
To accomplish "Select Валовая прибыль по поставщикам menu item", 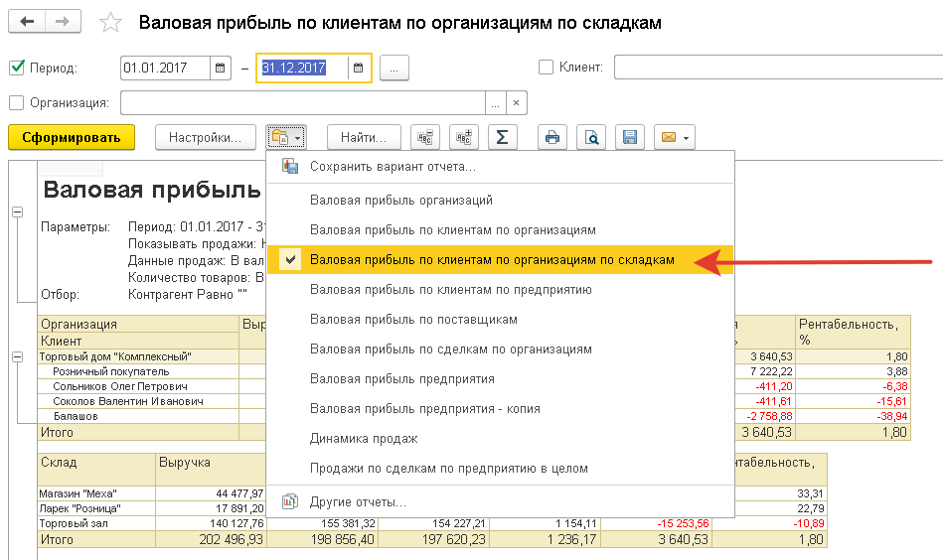I will (x=413, y=320).
